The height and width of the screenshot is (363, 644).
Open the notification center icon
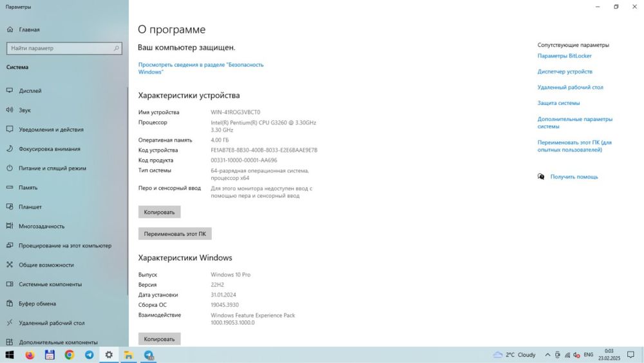tap(630, 355)
